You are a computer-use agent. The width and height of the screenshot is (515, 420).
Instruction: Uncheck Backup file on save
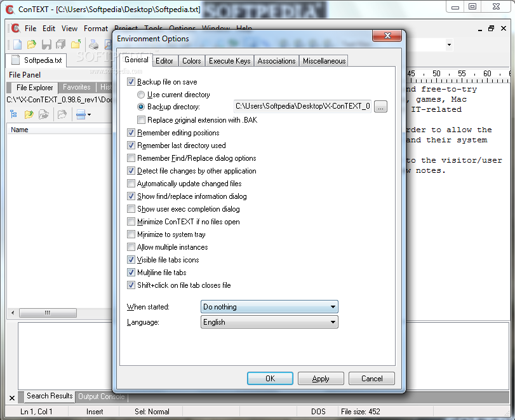point(131,82)
